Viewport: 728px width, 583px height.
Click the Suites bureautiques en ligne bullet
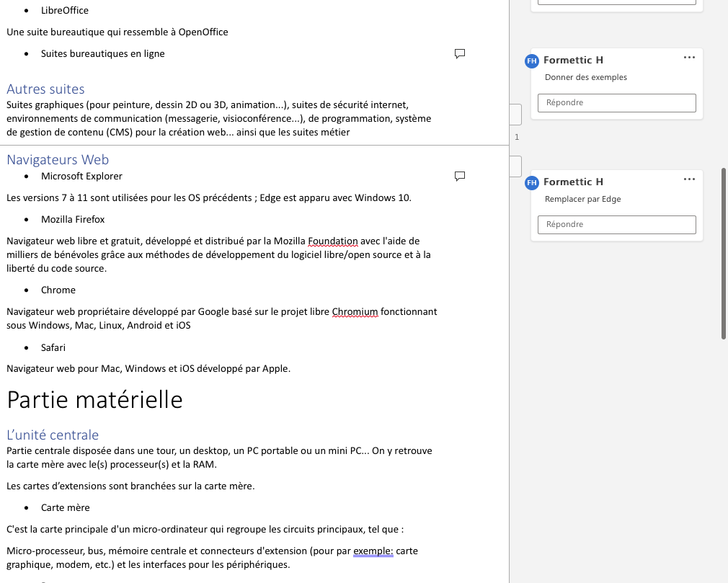(102, 54)
